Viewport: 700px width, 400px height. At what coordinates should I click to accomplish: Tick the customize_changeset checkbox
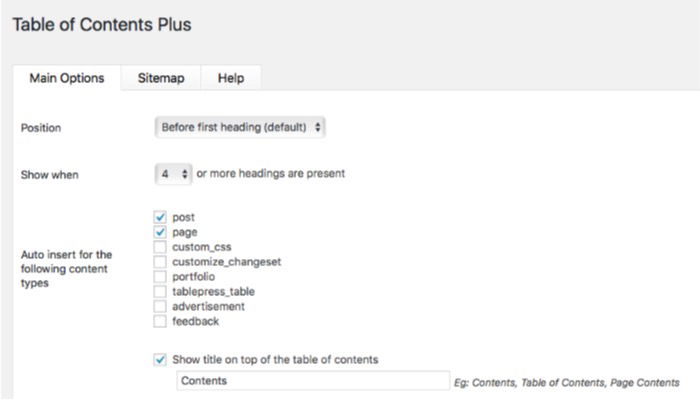[160, 261]
